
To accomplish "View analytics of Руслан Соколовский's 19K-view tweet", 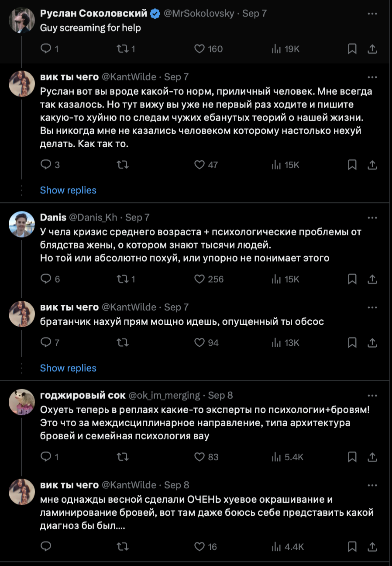I will click(x=276, y=49).
